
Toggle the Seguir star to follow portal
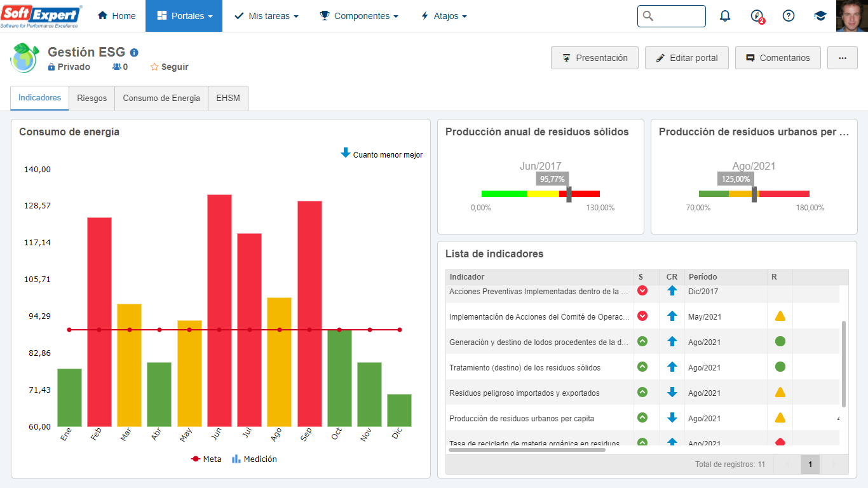169,67
